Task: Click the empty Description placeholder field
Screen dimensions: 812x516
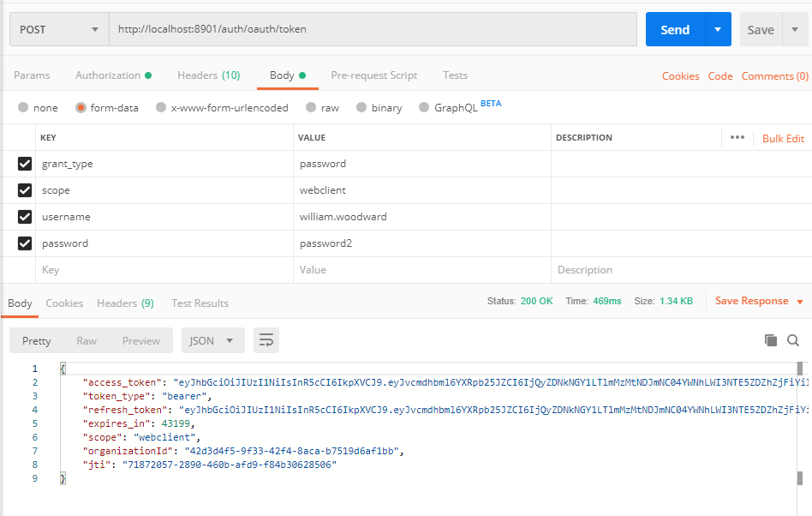Action: coord(682,270)
